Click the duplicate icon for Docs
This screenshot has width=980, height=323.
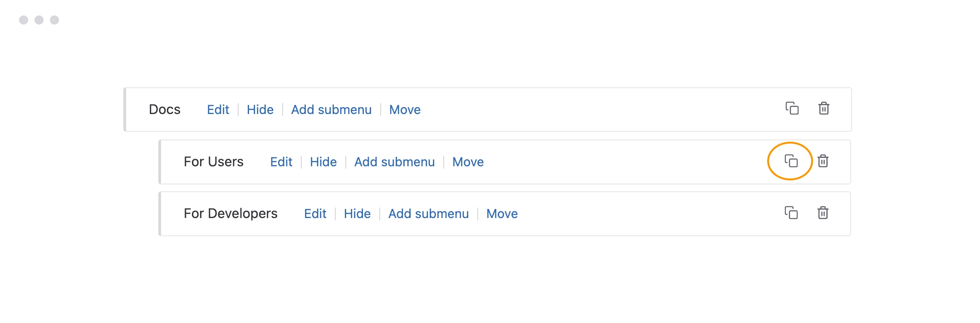tap(792, 109)
